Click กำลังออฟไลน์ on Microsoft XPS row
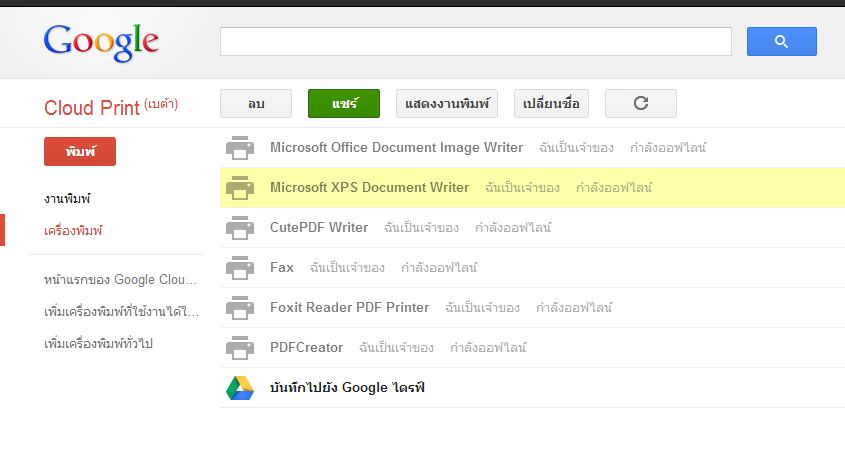 (x=614, y=188)
